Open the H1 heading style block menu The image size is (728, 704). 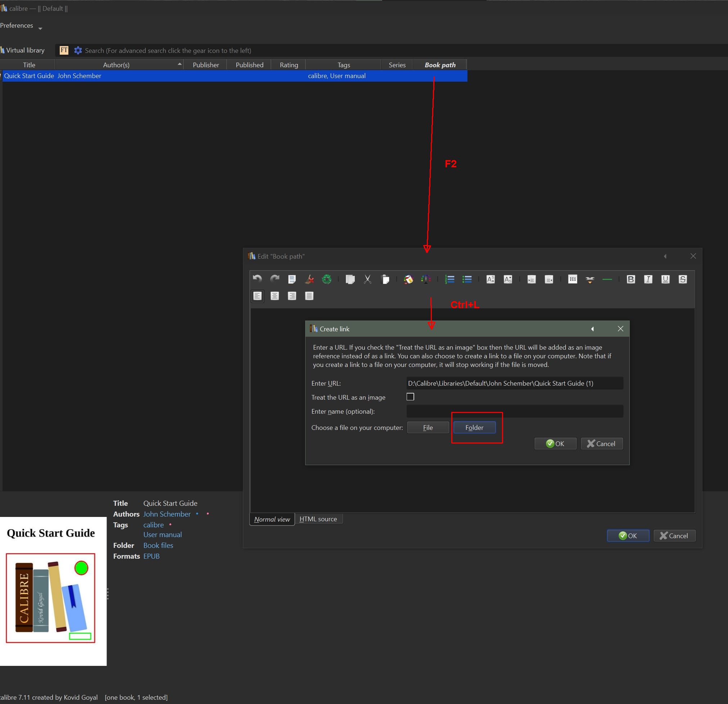click(573, 279)
